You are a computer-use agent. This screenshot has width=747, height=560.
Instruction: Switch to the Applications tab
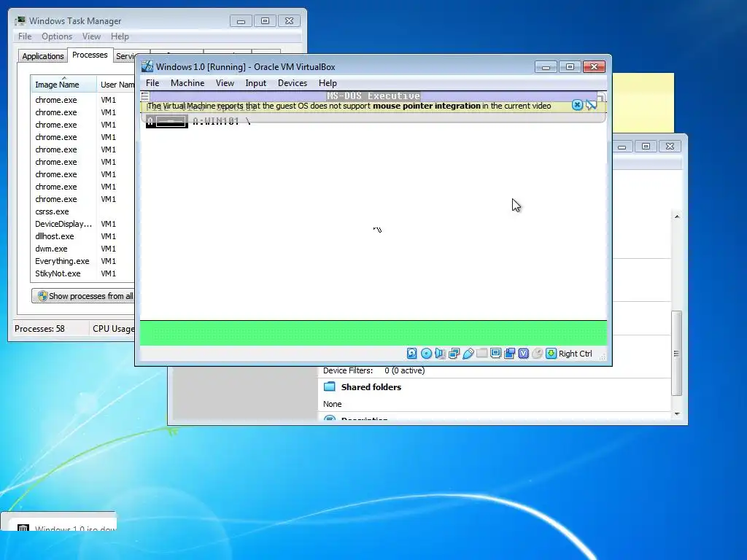coord(43,56)
